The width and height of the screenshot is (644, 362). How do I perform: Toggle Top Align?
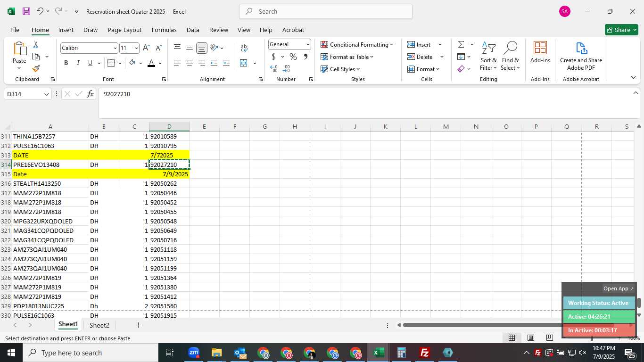click(x=177, y=48)
